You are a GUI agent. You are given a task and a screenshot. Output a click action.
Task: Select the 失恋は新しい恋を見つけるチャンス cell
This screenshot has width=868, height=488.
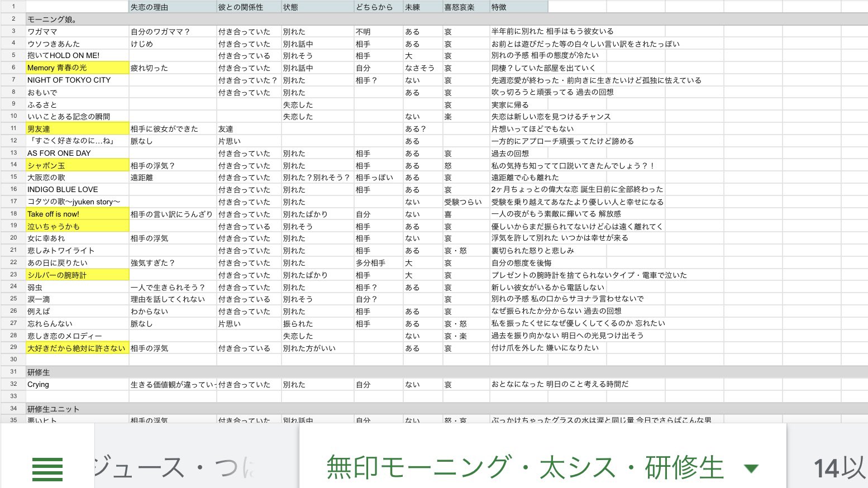pos(551,117)
